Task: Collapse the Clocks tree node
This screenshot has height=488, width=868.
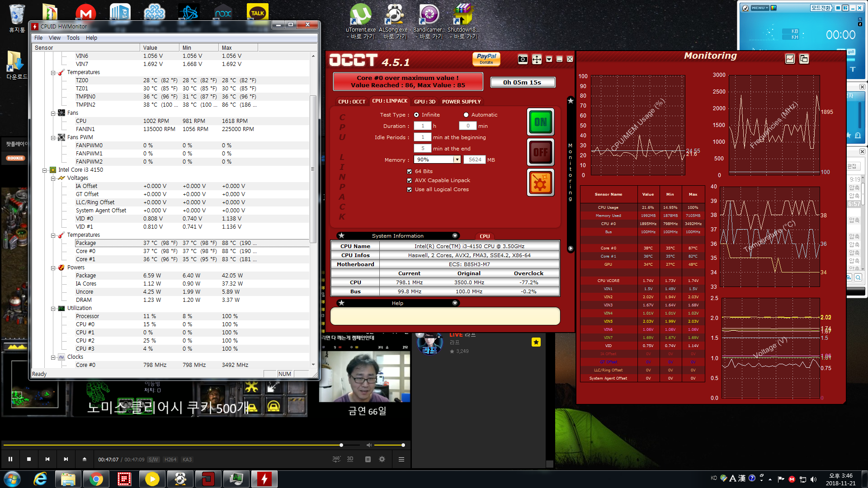Action: pos(53,357)
